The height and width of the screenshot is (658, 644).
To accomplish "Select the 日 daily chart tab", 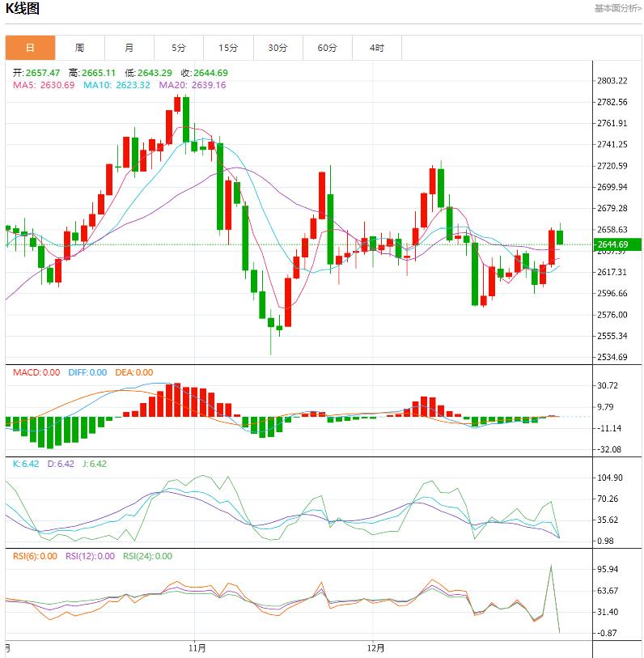I will pyautogui.click(x=30, y=48).
